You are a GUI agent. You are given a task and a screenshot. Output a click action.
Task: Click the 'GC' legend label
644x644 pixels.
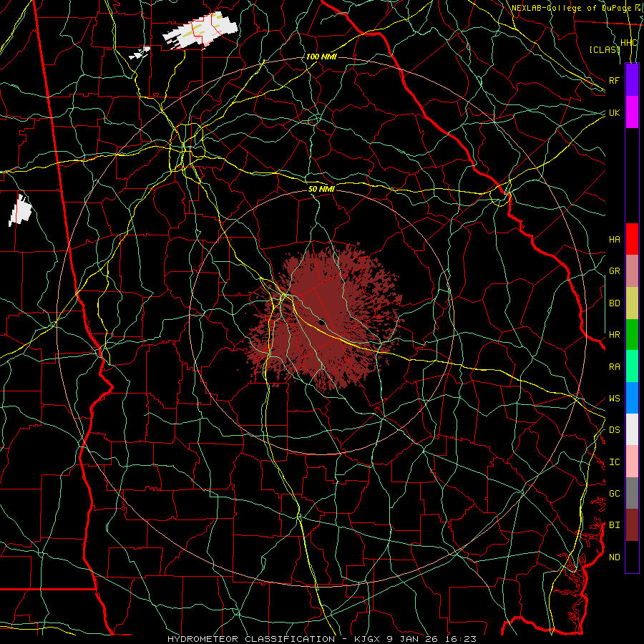click(614, 494)
